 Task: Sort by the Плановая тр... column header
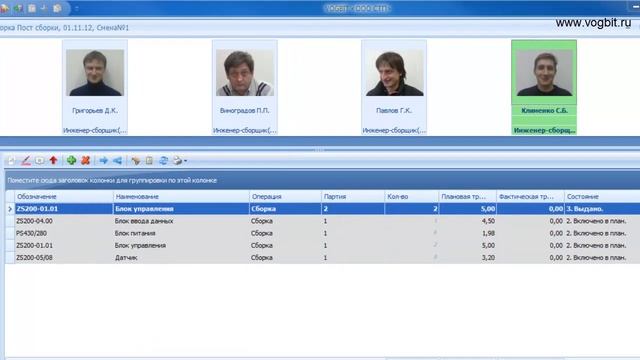point(467,196)
